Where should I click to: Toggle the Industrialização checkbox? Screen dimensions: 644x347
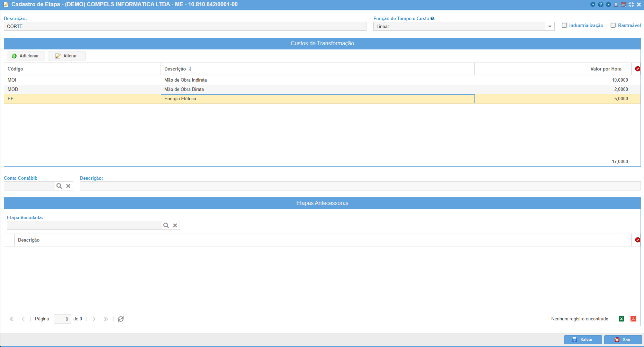(564, 25)
